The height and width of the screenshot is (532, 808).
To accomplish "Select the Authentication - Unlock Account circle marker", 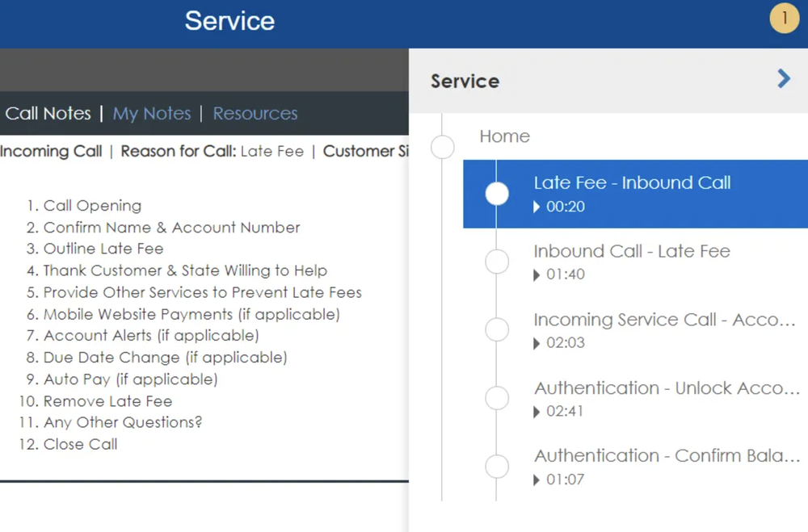I will (497, 398).
